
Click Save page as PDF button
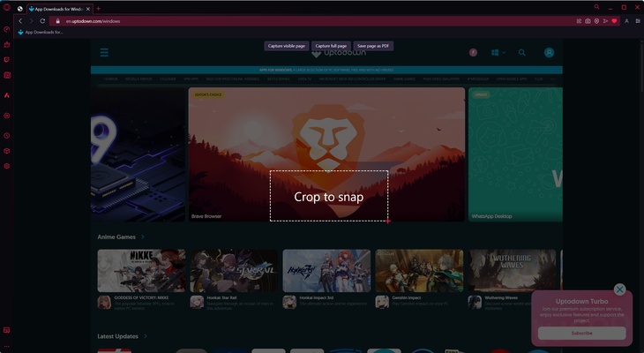[373, 46]
